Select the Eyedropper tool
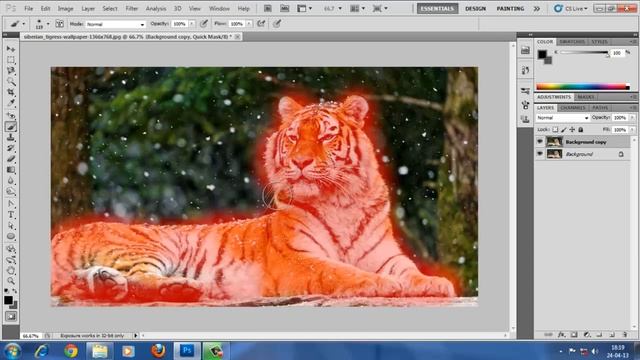 click(11, 103)
